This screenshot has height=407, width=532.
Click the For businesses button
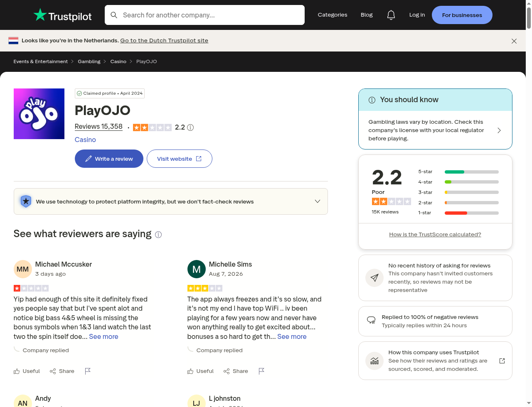point(462,15)
